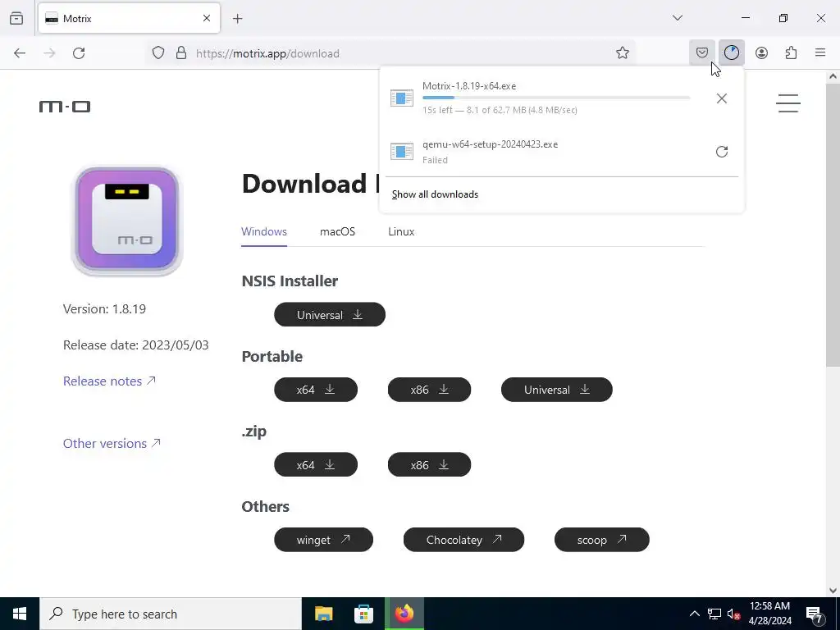Cancel the Motrix-1.8.19-x64.exe download

(x=722, y=98)
